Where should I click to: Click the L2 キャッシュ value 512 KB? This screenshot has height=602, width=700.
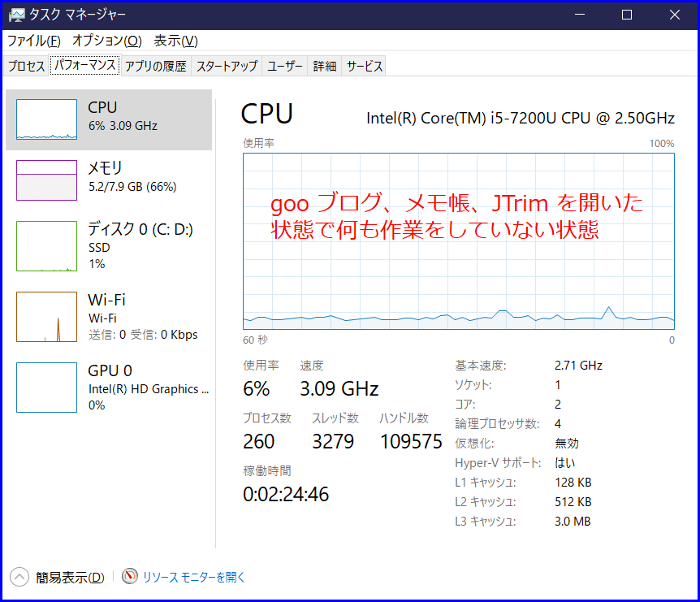pos(573,502)
